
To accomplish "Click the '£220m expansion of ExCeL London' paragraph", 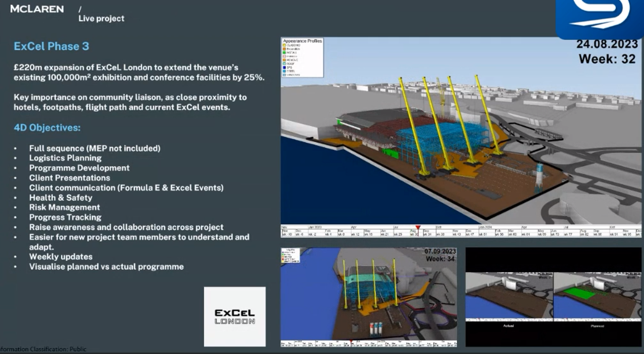I will (139, 72).
